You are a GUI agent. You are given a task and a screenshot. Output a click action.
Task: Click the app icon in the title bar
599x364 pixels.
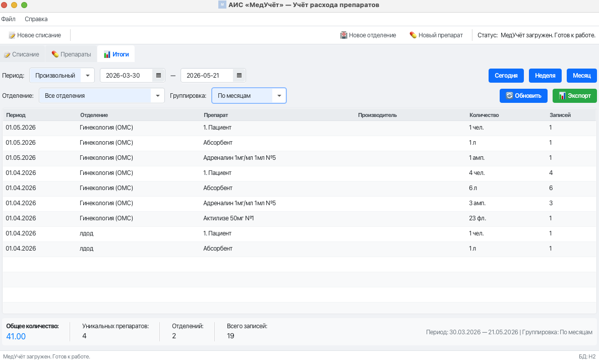tap(222, 5)
